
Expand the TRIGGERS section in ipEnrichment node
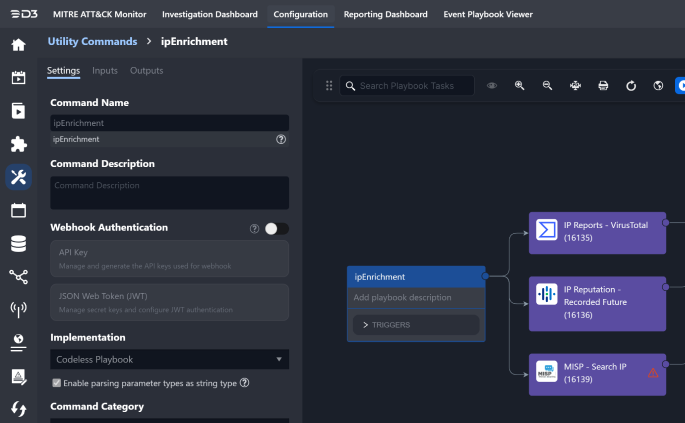416,325
